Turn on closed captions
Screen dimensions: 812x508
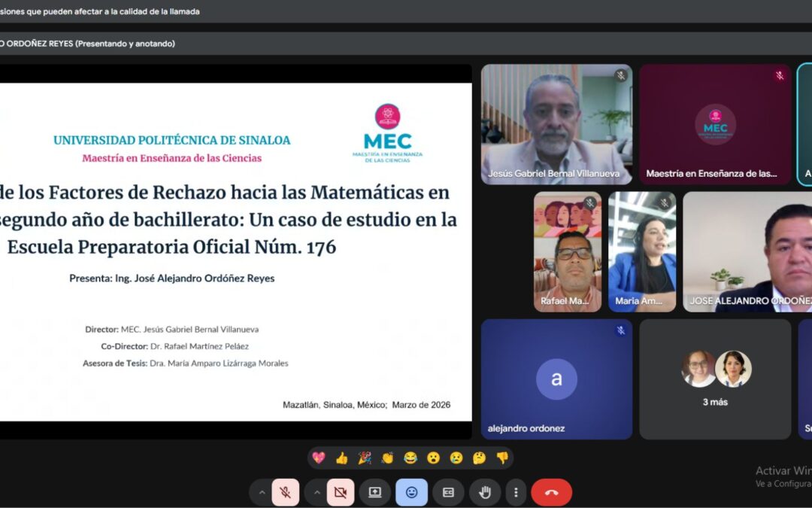pyautogui.click(x=448, y=492)
